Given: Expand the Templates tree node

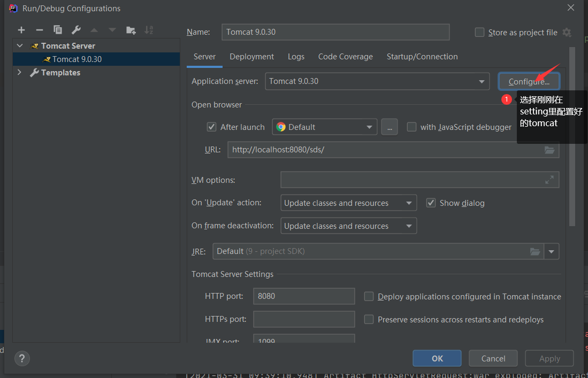Looking at the screenshot, I should pyautogui.click(x=20, y=72).
